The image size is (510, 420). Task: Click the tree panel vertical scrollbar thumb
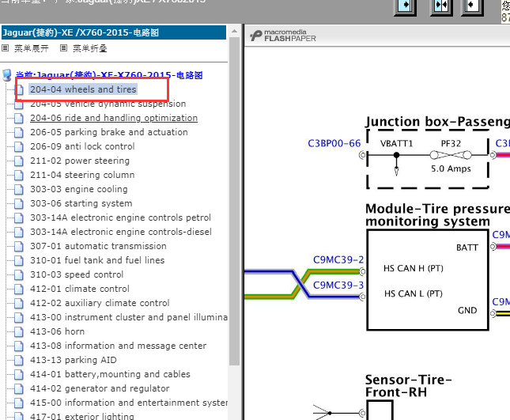tap(234, 201)
